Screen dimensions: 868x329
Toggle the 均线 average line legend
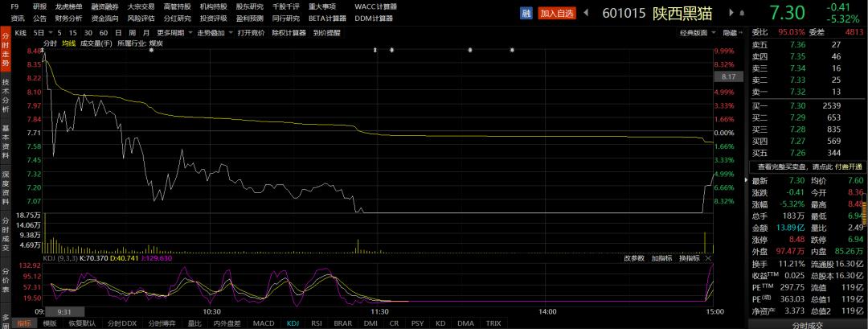(68, 43)
